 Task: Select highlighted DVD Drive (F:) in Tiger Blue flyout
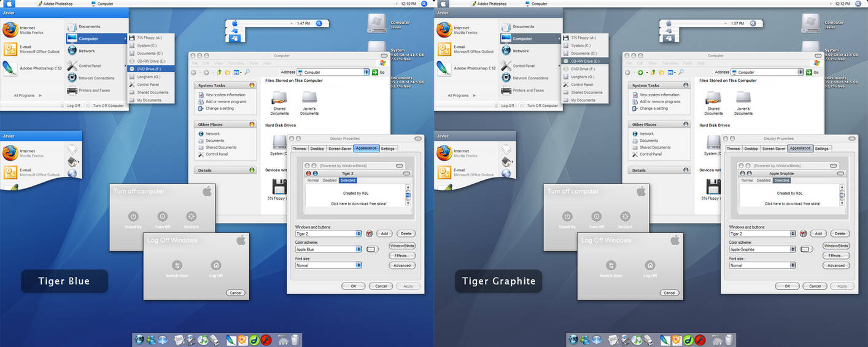[151, 69]
